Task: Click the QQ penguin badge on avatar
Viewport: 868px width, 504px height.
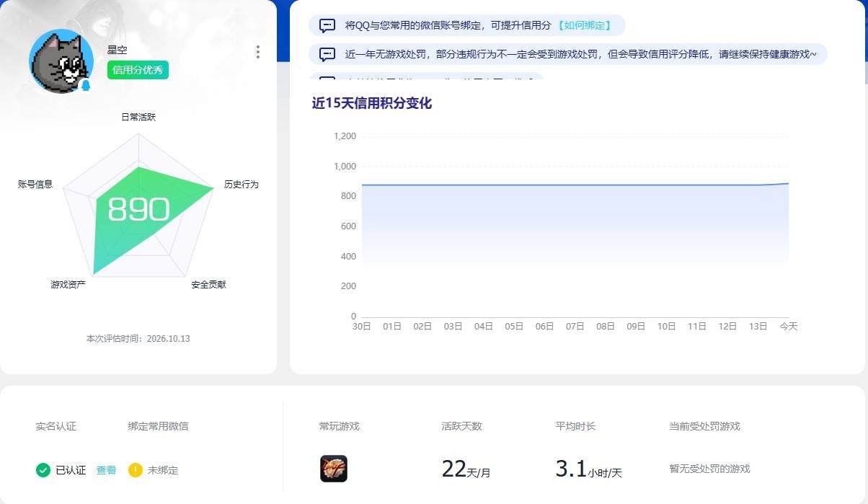Action: (86, 85)
